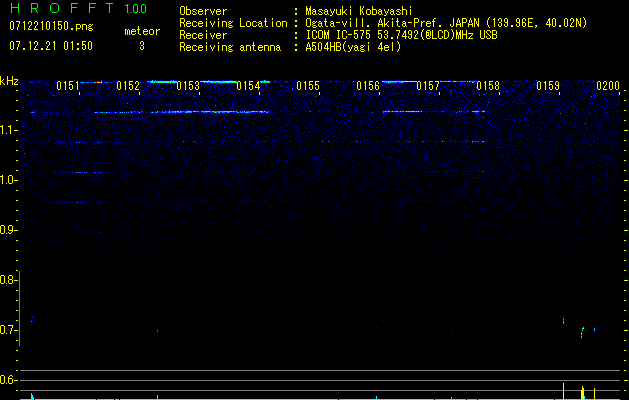Click the 0.8 kHz axis label
This screenshot has width=629, height=400.
[x=8, y=280]
